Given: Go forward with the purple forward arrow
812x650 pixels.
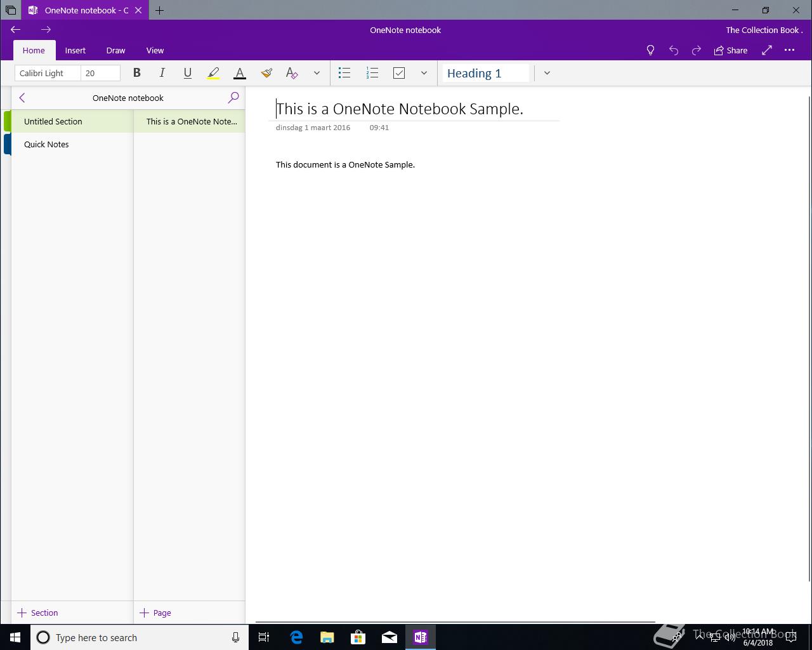Looking at the screenshot, I should [46, 29].
